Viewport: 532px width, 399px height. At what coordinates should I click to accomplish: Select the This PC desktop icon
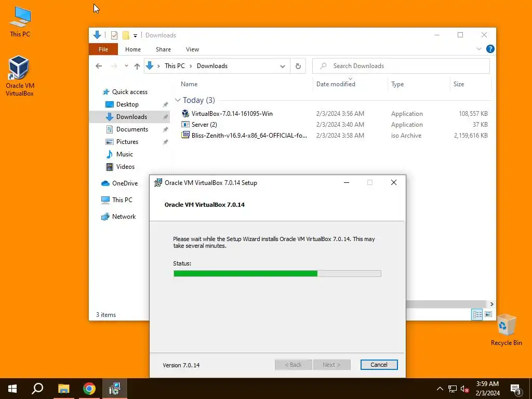pyautogui.click(x=20, y=21)
